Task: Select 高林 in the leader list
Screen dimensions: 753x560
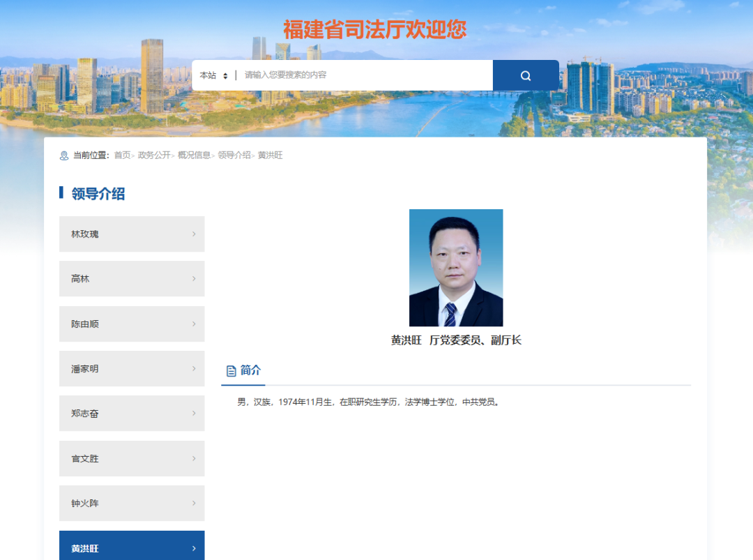Action: (x=132, y=279)
